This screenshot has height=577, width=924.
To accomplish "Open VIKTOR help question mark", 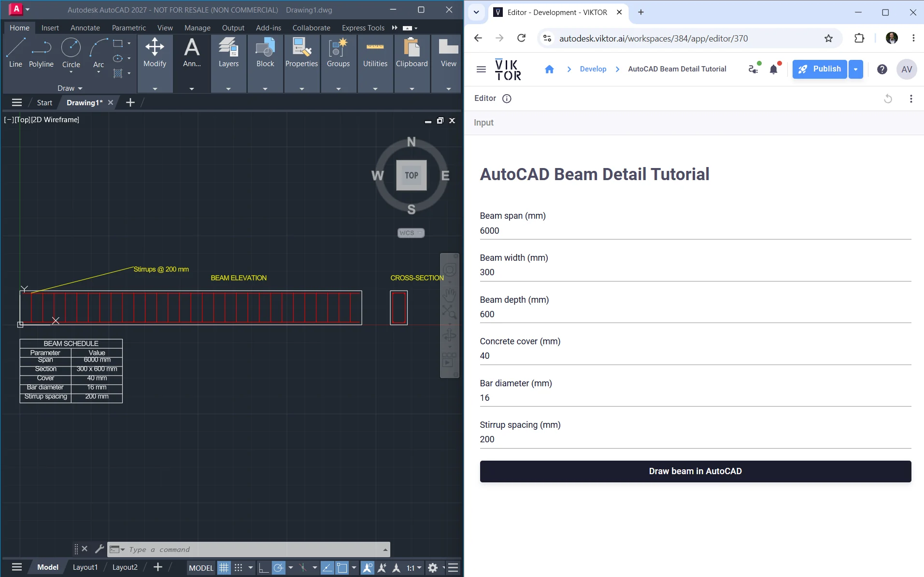I will (x=882, y=69).
